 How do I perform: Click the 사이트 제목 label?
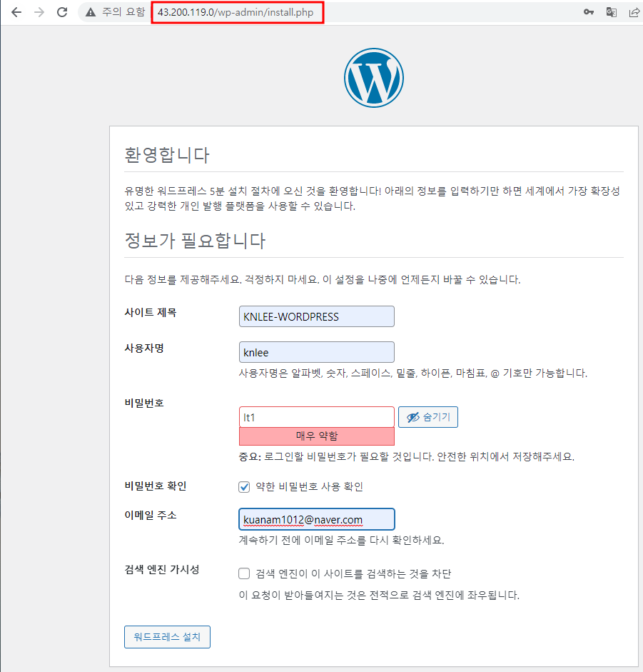tap(151, 312)
